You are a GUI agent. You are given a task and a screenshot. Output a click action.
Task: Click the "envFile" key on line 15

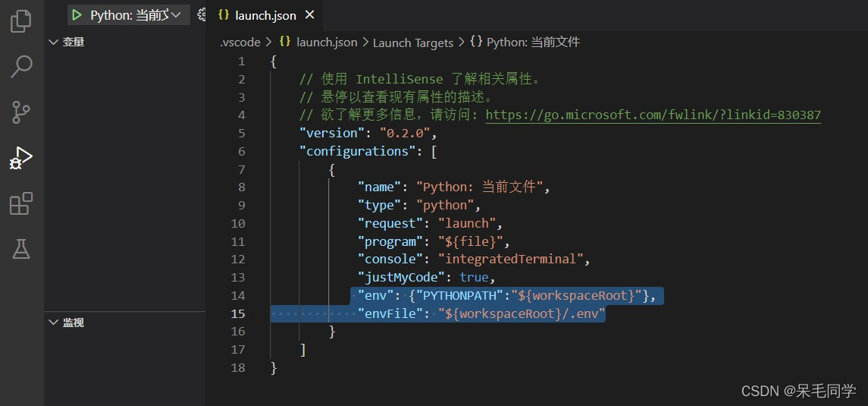tap(391, 313)
